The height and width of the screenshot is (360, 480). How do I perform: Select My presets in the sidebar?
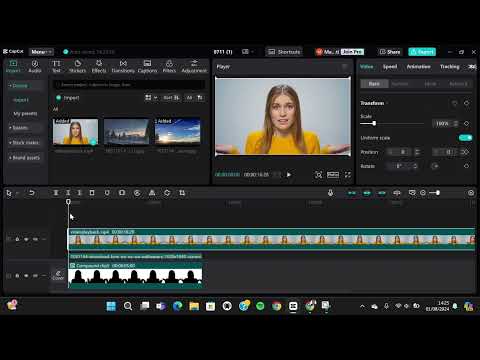point(25,114)
